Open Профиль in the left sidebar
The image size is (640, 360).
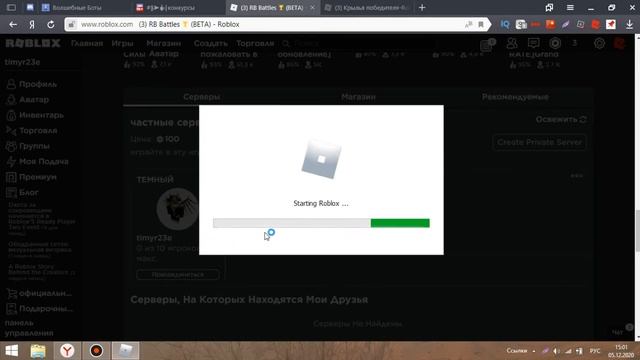(x=32, y=84)
